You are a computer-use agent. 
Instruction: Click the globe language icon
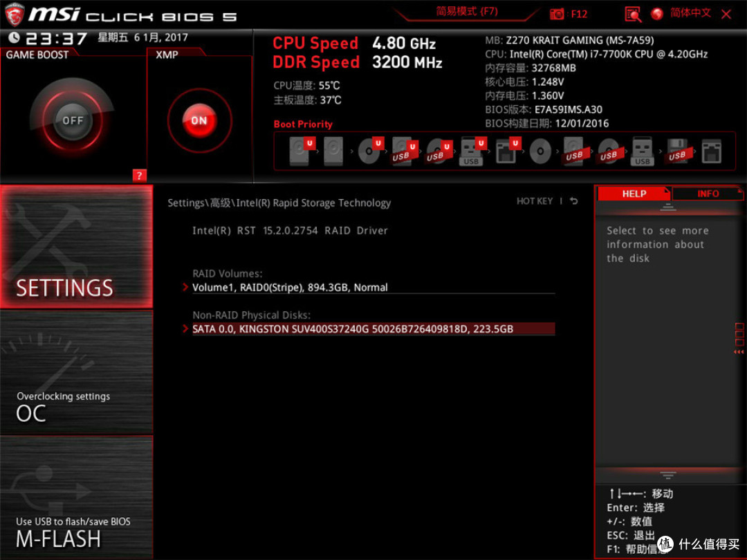(x=657, y=14)
